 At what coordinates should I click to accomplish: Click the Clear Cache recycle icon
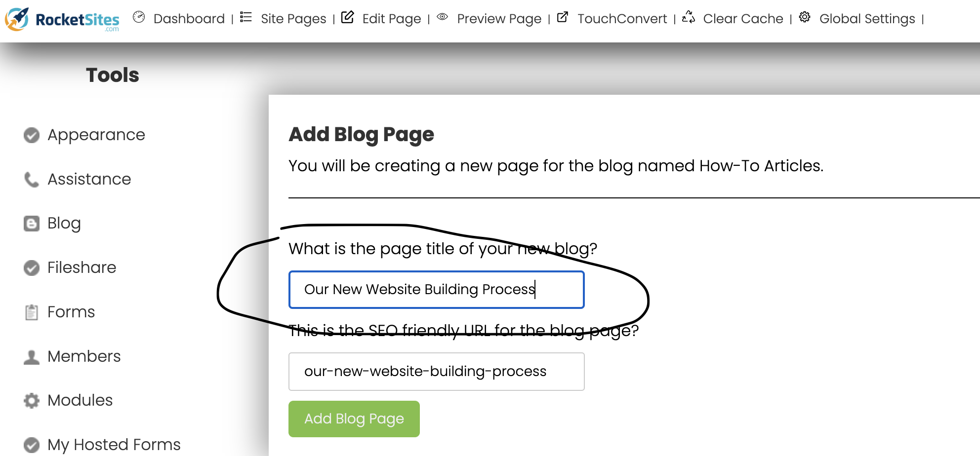[689, 17]
